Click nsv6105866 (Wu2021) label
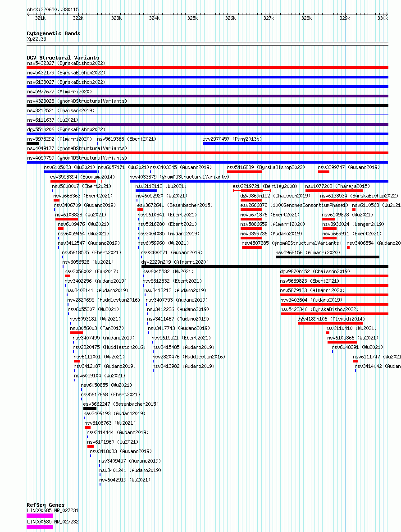 pos(352,339)
